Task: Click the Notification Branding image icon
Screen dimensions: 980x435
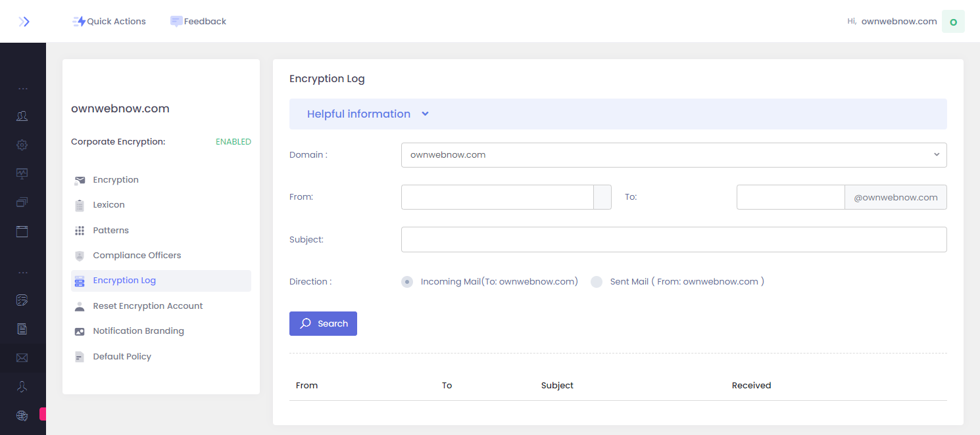Action: pos(80,331)
